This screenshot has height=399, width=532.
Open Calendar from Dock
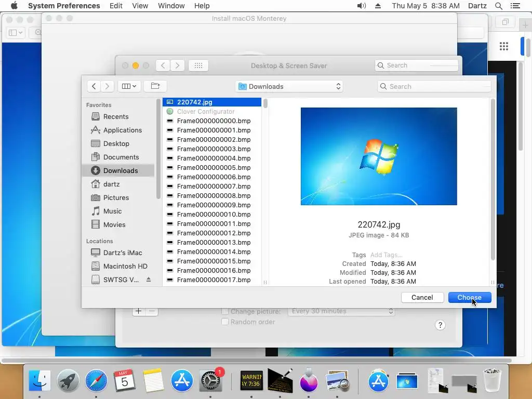click(x=125, y=381)
